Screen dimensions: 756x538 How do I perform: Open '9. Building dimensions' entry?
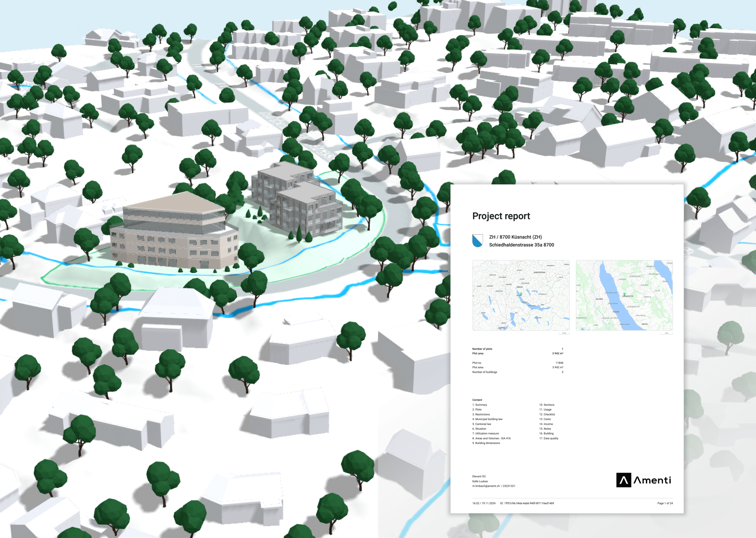(x=486, y=443)
